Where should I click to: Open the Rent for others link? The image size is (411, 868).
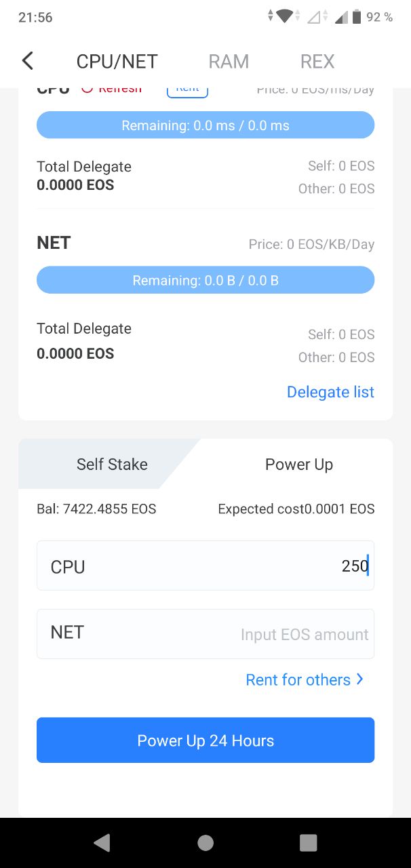[298, 679]
